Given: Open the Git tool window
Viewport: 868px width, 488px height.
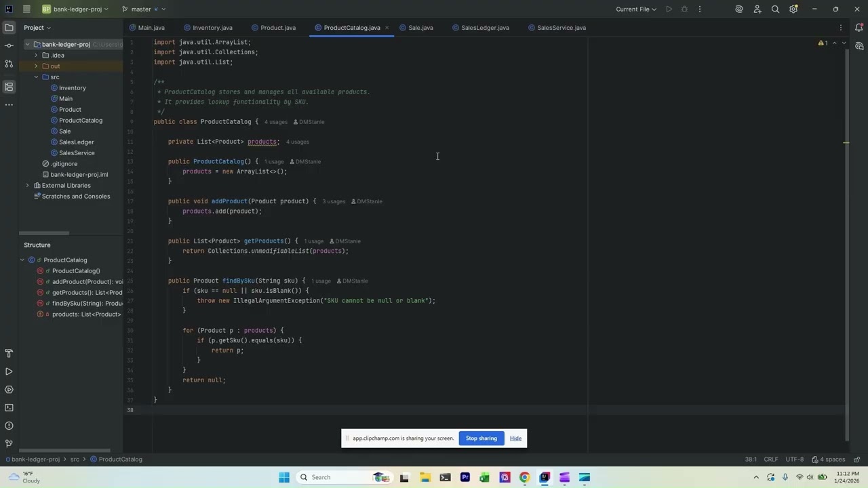Looking at the screenshot, I should 9,443.
